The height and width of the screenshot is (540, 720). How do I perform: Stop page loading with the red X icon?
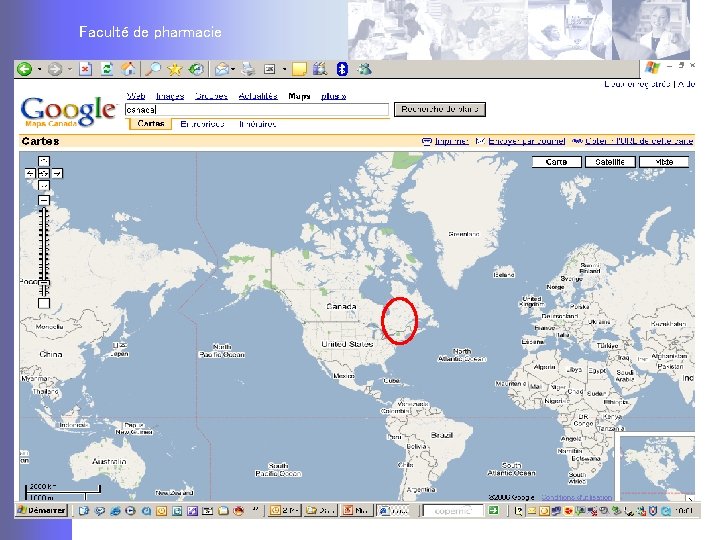pyautogui.click(x=85, y=69)
